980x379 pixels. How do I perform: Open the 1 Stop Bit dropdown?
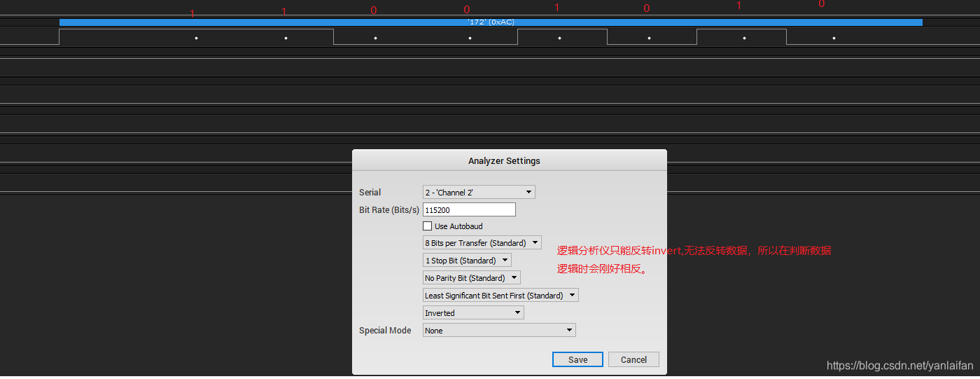(467, 261)
